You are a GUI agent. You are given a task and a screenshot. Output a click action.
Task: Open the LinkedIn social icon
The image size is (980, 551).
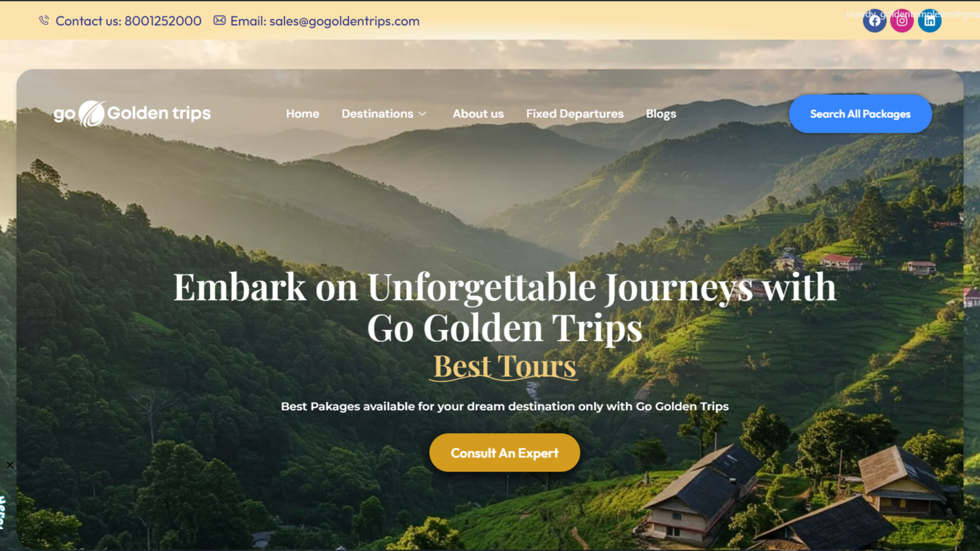point(929,21)
